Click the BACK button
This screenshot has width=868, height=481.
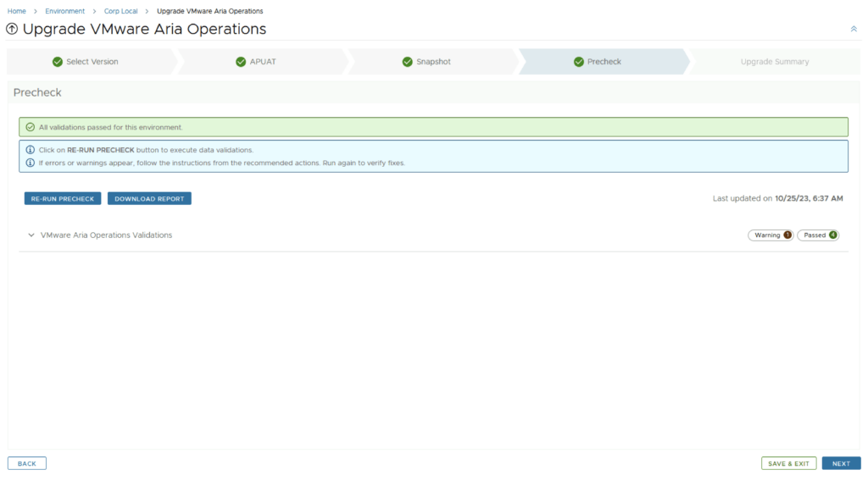point(26,463)
